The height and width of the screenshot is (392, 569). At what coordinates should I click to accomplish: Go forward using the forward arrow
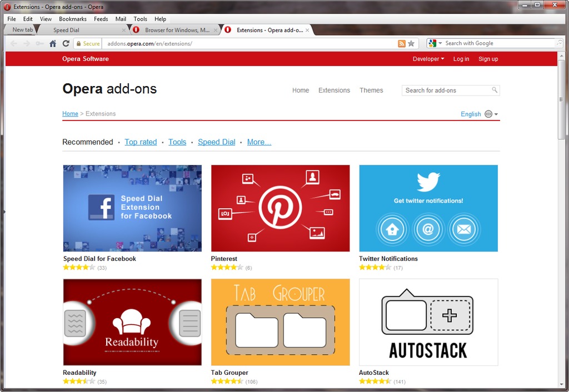point(27,43)
